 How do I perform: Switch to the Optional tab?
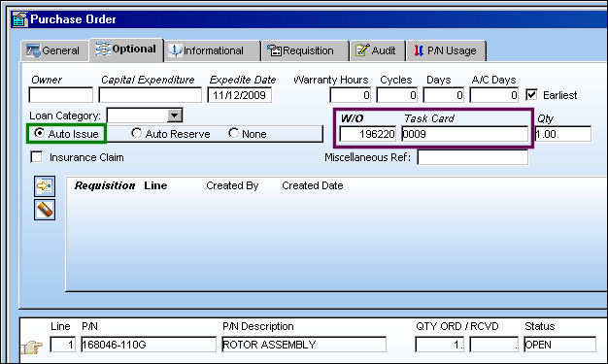pyautogui.click(x=126, y=50)
